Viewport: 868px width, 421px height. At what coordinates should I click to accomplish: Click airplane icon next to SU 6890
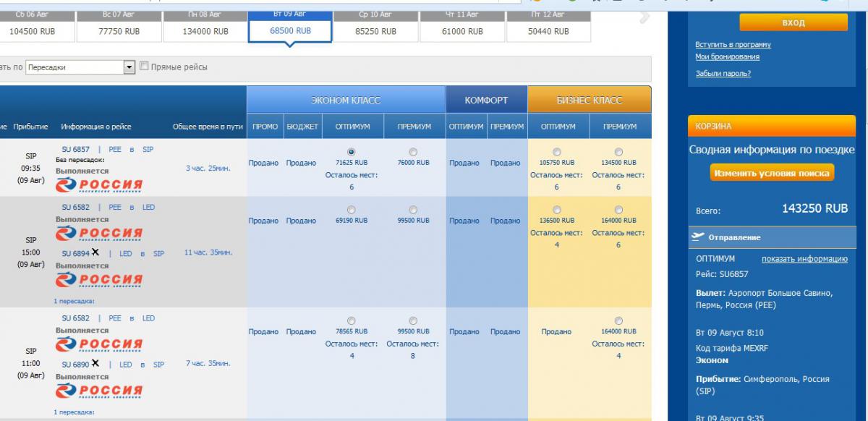tap(95, 363)
